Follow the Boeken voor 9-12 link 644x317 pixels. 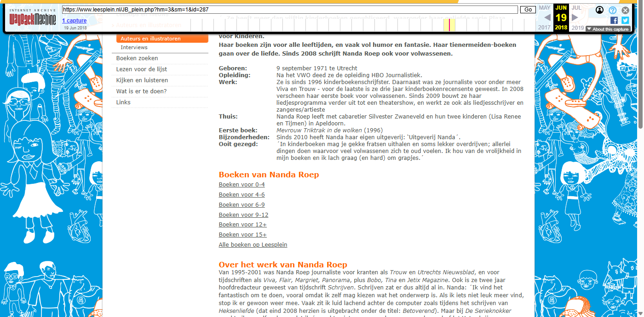coord(243,215)
